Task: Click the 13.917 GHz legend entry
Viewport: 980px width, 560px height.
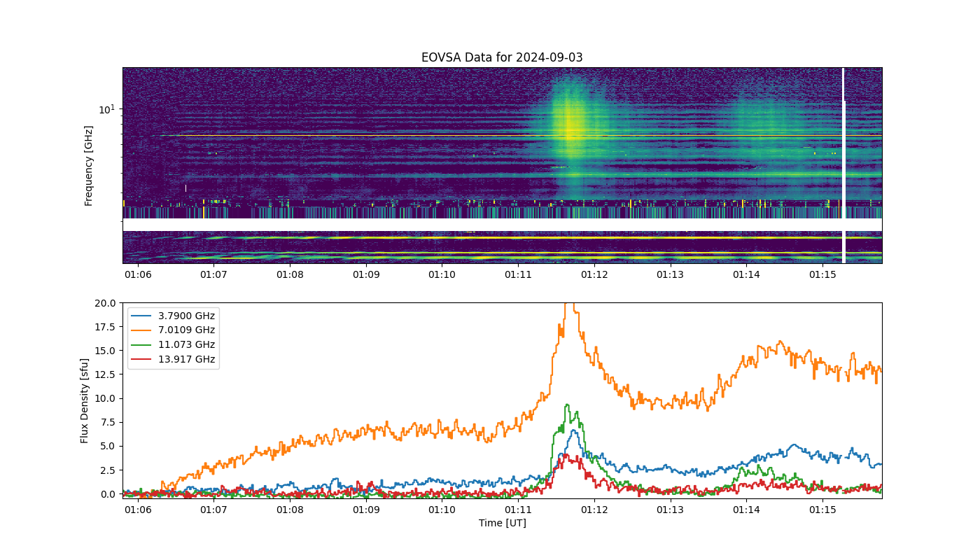Action: (174, 360)
